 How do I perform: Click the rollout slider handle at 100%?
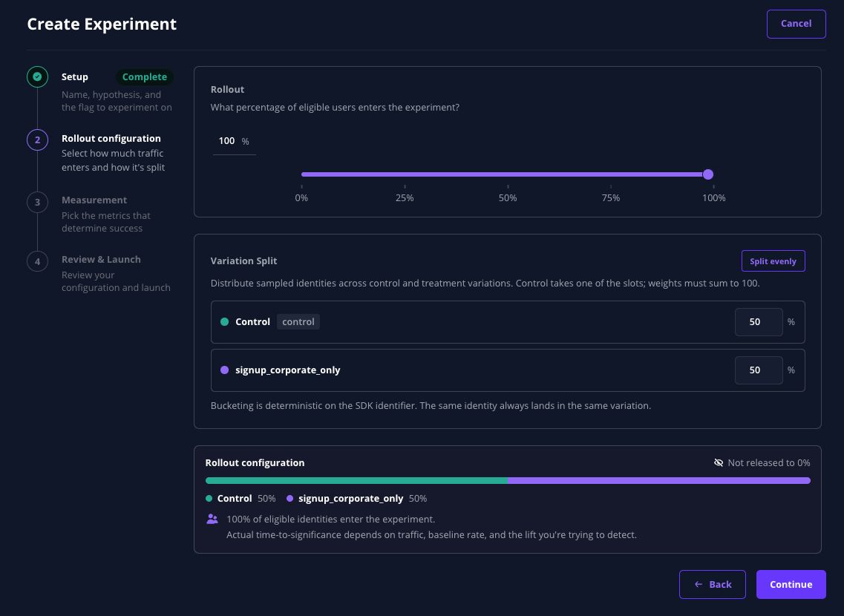[708, 174]
